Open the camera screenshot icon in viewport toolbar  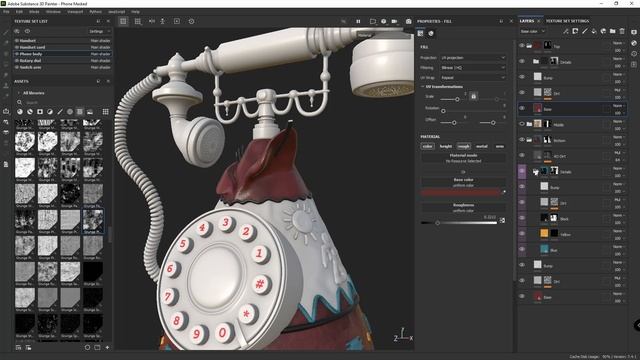[408, 21]
